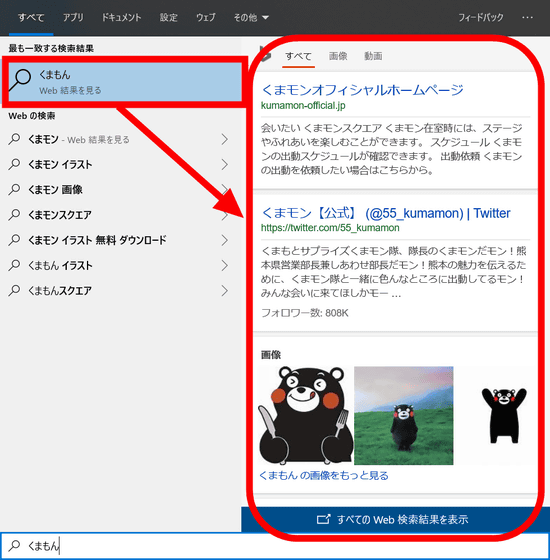Open Kumamon on grassy hill image
This screenshot has height=560, width=550.
pos(404,415)
